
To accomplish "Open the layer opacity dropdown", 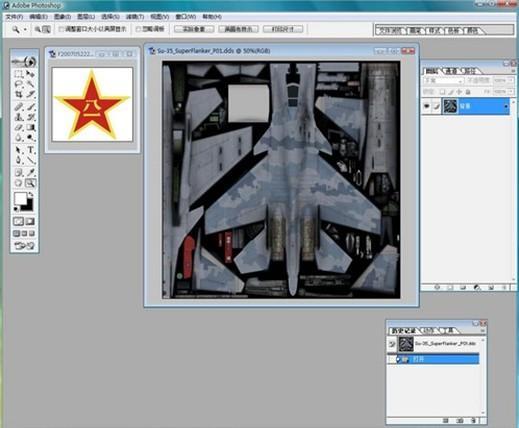I will point(503,81).
